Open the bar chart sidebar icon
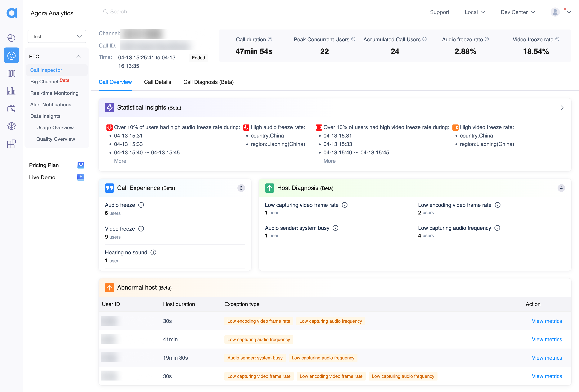 [11, 91]
